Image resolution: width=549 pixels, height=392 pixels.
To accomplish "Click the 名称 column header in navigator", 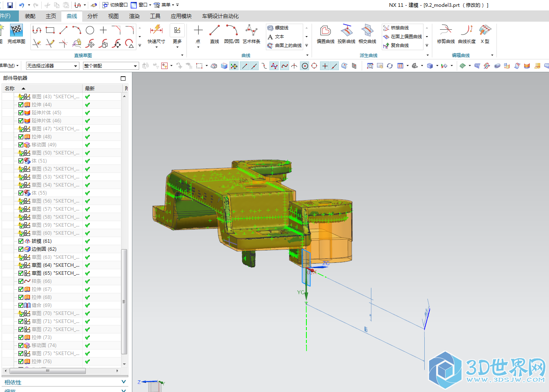I will click(x=43, y=88).
